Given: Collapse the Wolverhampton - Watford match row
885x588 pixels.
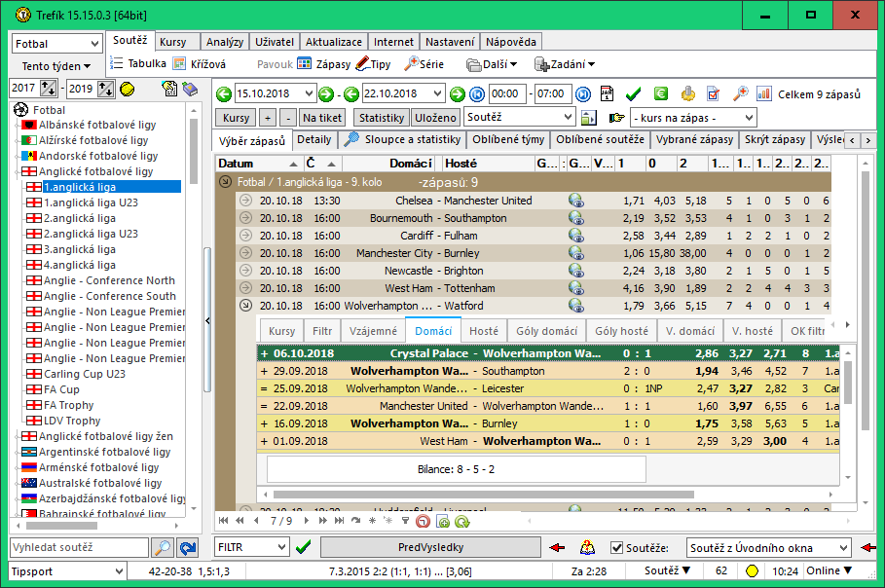Looking at the screenshot, I should [245, 306].
